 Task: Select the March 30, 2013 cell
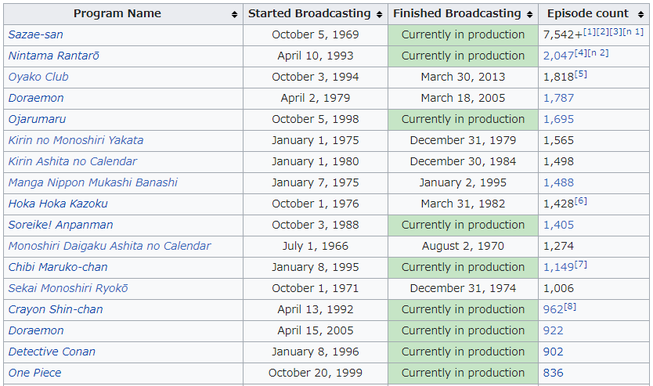pos(463,77)
